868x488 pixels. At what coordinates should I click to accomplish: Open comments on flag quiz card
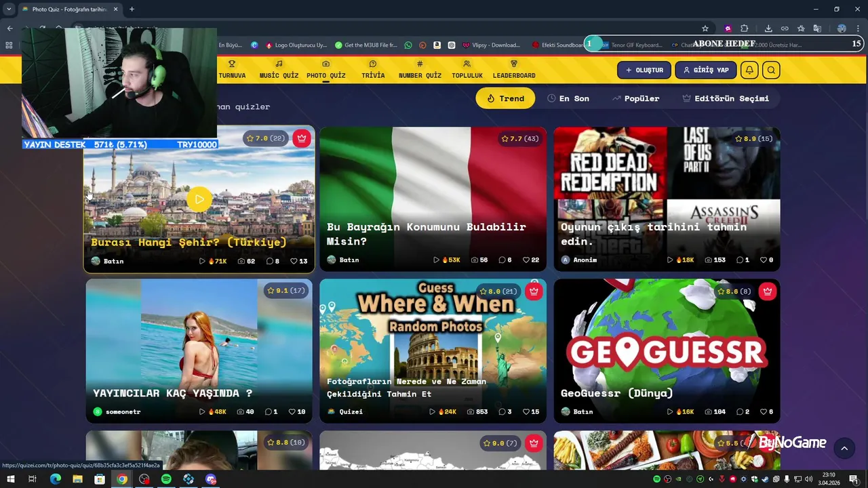click(505, 260)
